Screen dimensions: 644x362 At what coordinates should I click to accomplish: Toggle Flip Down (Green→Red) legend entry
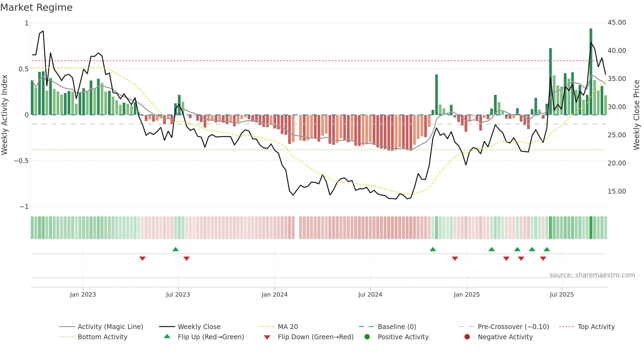pyautogui.click(x=309, y=337)
